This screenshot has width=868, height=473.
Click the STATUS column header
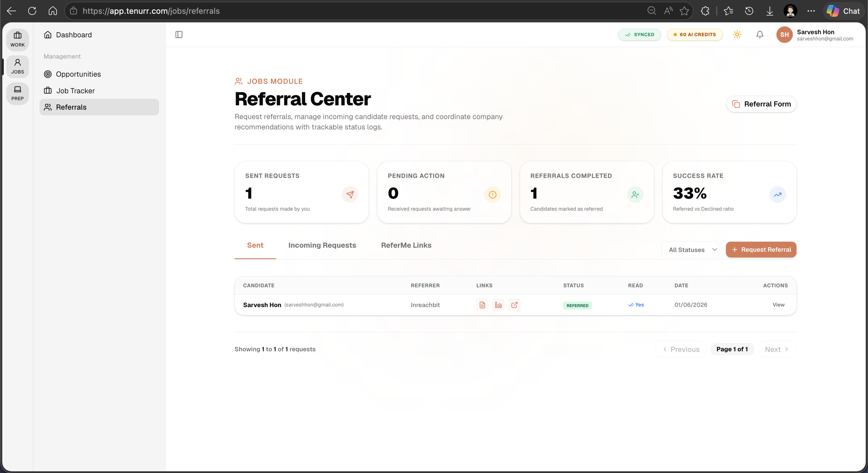(573, 286)
